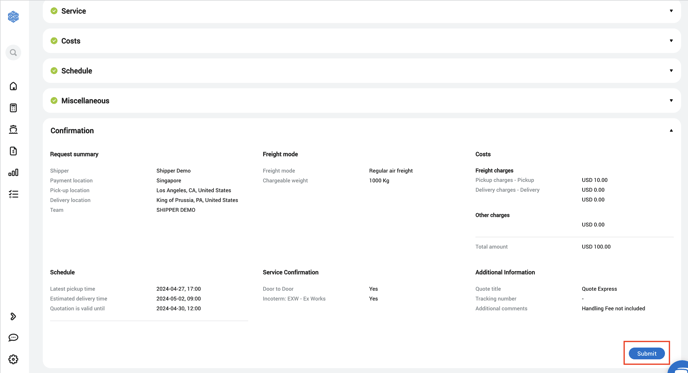Click the 'Request summary' heading

click(74, 154)
